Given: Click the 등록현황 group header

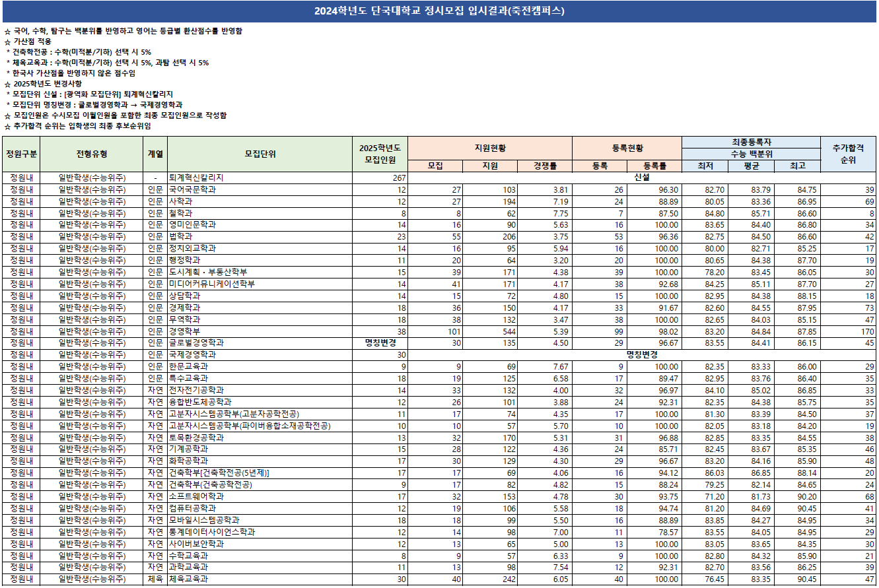Looking at the screenshot, I should click(627, 148).
